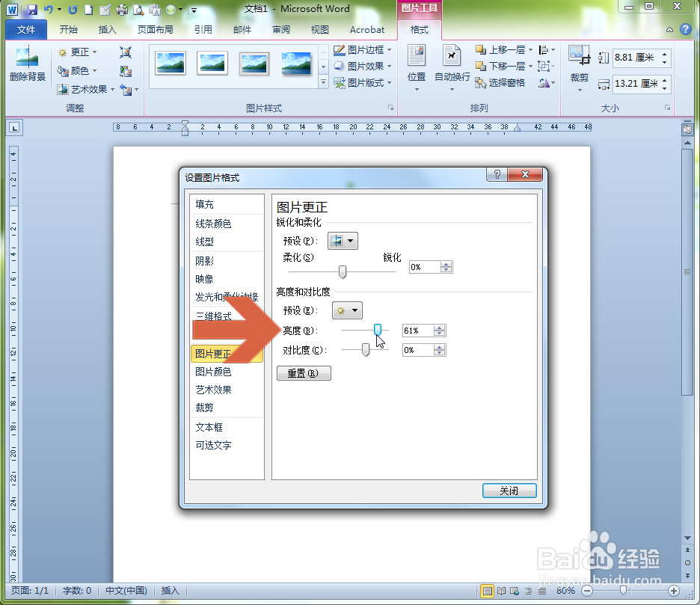Expand the picture styles gallery
Viewport: 700px width, 605px height.
(x=324, y=82)
